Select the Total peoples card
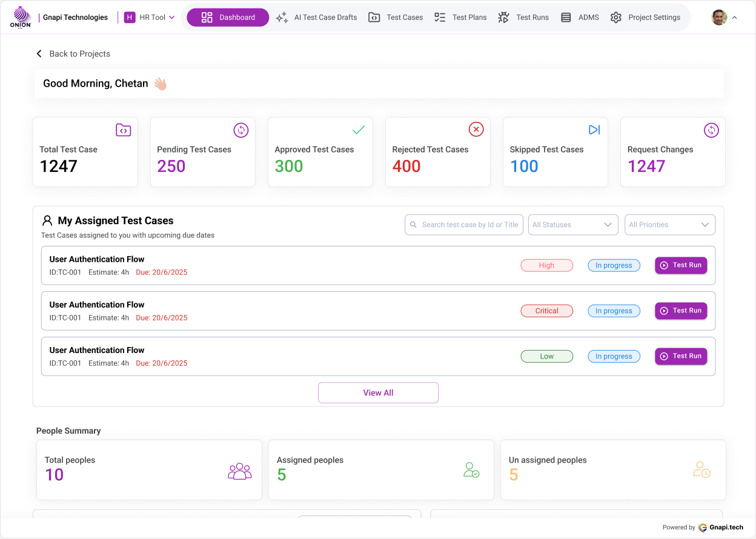Viewport: 756px width, 539px height. (x=149, y=470)
